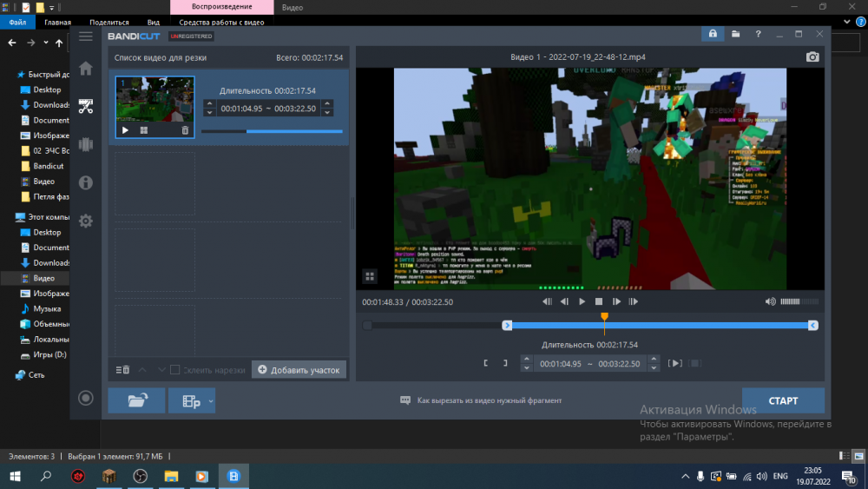The width and height of the screenshot is (868, 489).
Task: Open output folder icon in title bar
Action: [736, 34]
